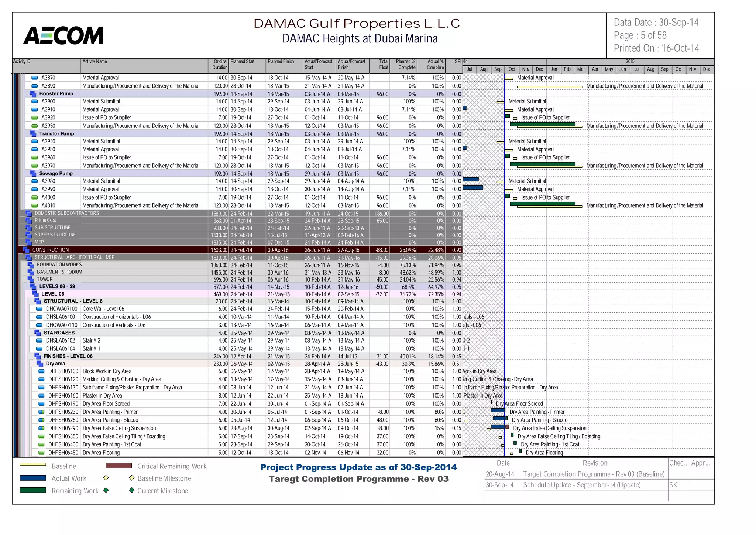The width and height of the screenshot is (756, 535).
Task: Click the activity icon beside DHCWA07100
Action: (x=39, y=309)
